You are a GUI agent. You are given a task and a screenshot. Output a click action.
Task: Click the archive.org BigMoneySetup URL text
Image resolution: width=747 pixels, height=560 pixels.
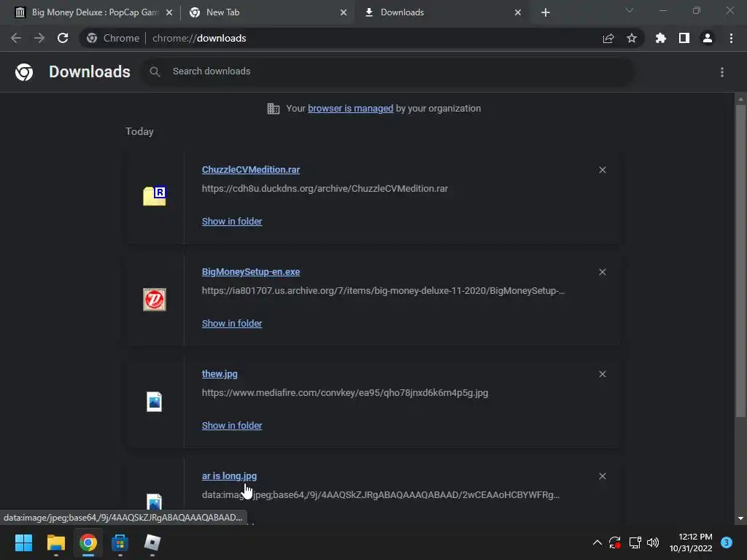tap(383, 291)
